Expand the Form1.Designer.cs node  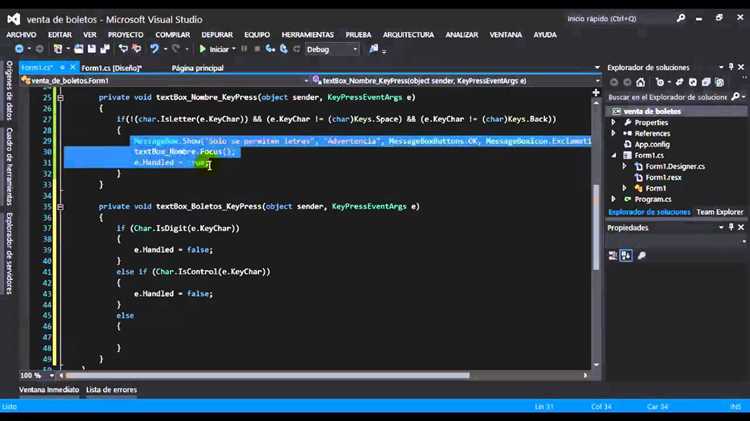coord(625,166)
